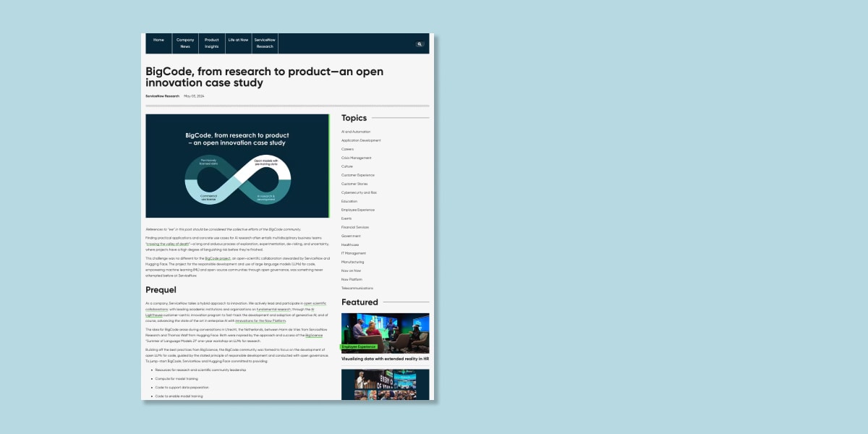
Task: Select Employee Experience in the Topics list
Action: tap(358, 210)
